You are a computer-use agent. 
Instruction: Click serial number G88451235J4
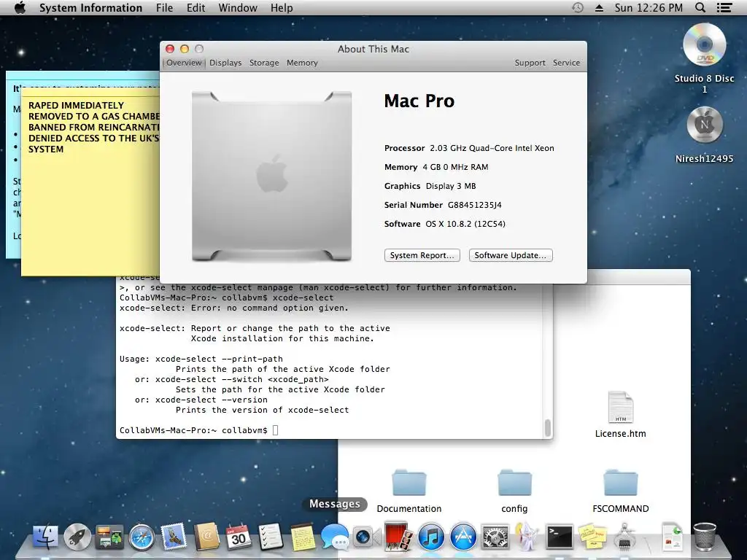474,205
